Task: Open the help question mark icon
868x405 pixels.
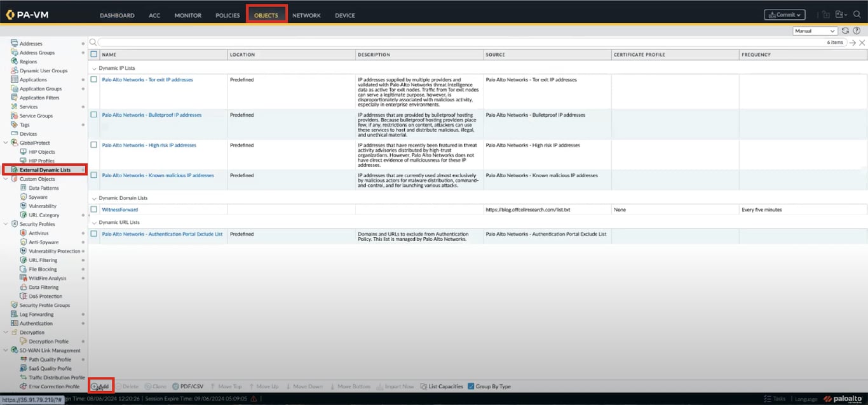Action: click(856, 30)
